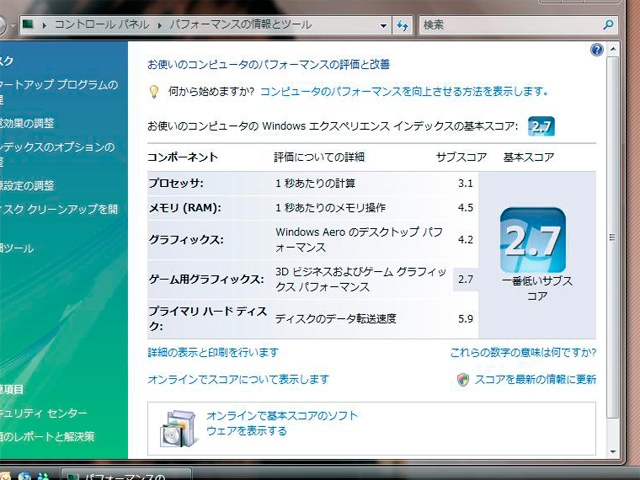
Task: Click the ディスク クリーンアップ sidebar task
Action: [59, 209]
